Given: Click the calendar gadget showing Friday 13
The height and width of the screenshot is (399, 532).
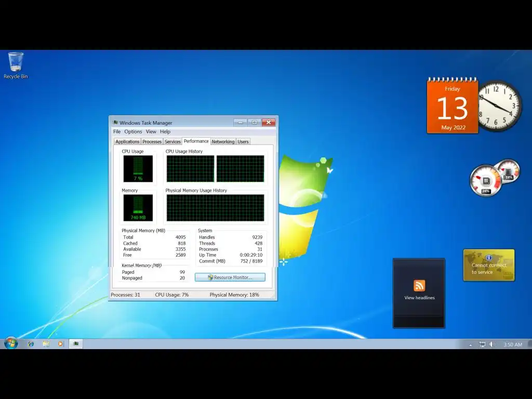Looking at the screenshot, I should (453, 105).
